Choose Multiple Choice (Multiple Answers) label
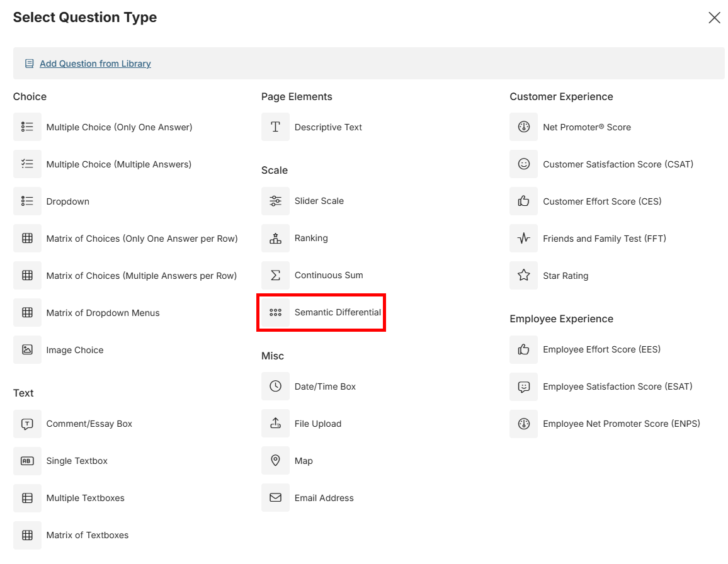This screenshot has width=728, height=564. (119, 164)
